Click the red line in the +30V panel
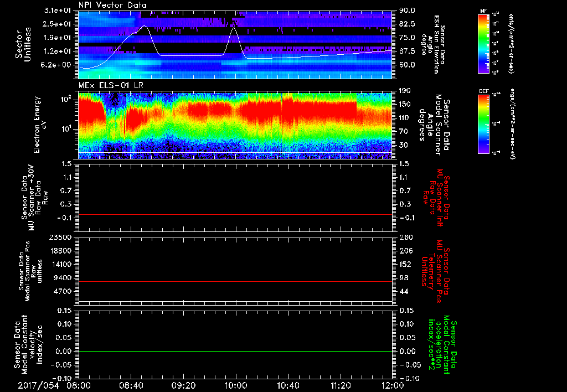567x392 pixels. [x=235, y=214]
